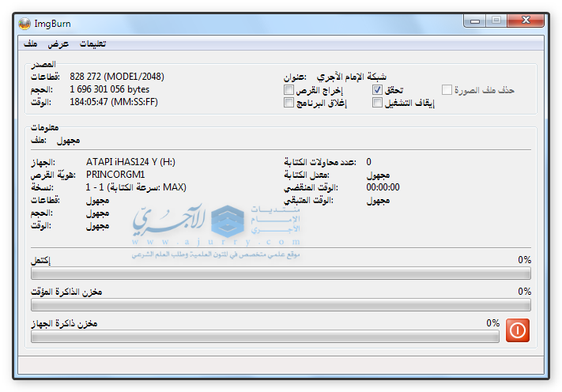Click the 1 696 301 056 bytes size value

[109, 89]
